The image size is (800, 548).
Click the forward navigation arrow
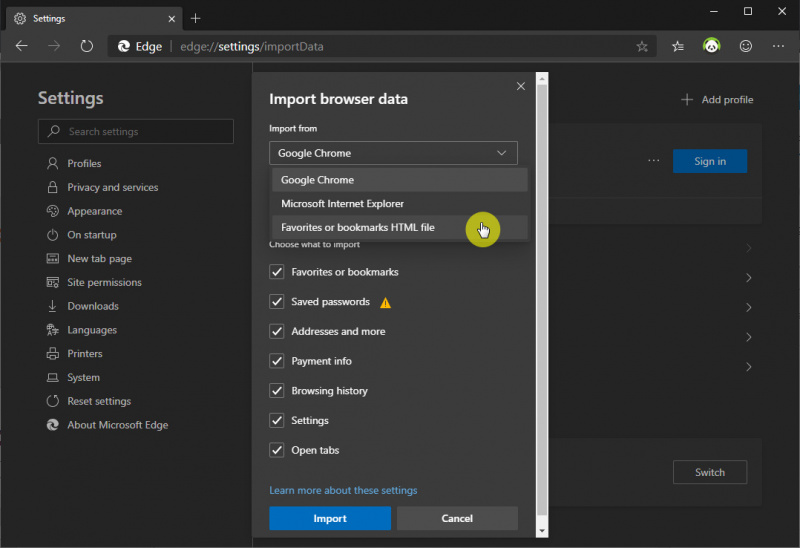[54, 46]
